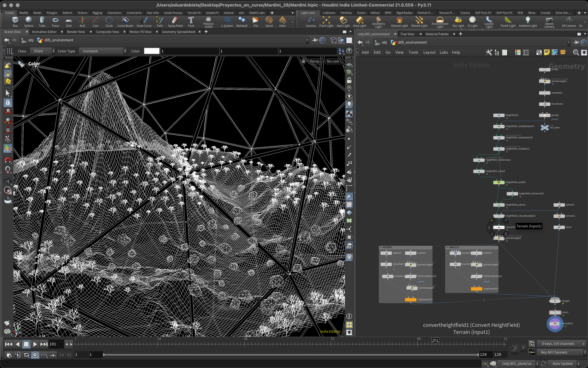Switch to the Geometry Spreadsheet tab
The width and height of the screenshot is (588, 368).
179,32
